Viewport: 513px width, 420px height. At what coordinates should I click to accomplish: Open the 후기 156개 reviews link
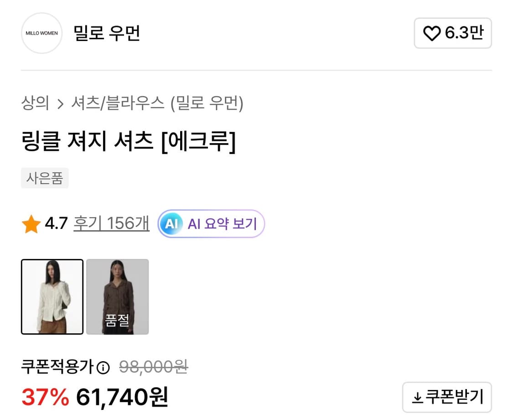click(111, 223)
